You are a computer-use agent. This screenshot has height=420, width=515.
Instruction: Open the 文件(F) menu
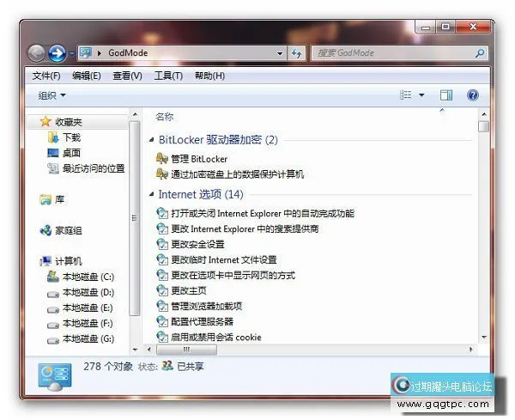pos(46,76)
